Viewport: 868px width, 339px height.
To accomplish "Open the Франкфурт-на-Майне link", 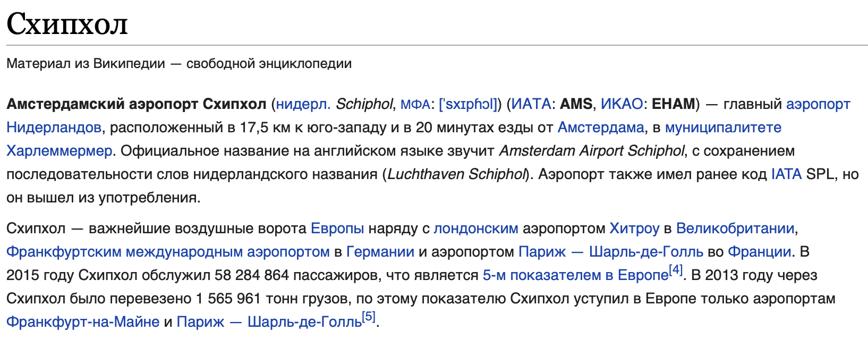I will pyautogui.click(x=83, y=322).
